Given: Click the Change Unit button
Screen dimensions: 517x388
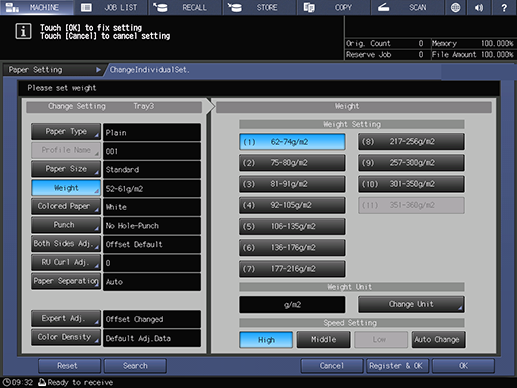Looking at the screenshot, I should click(411, 304).
